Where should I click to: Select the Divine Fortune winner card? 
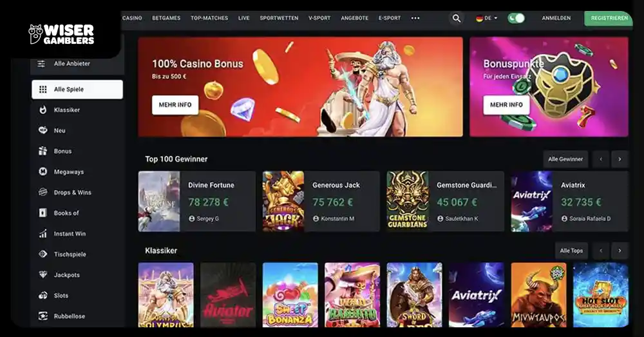tap(196, 202)
